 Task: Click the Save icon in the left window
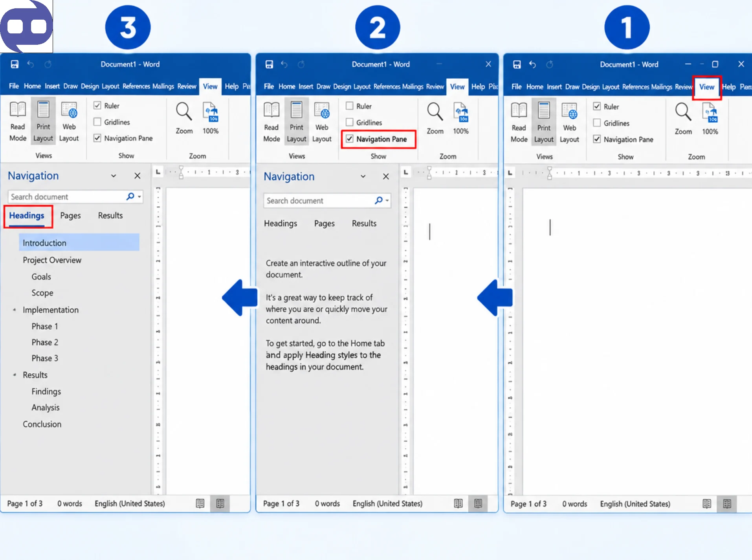[15, 64]
